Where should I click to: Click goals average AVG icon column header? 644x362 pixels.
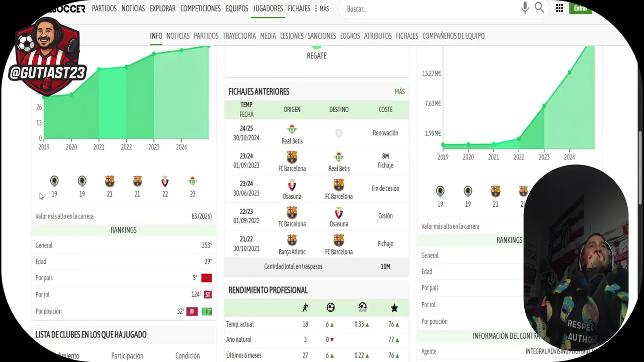coord(362,307)
